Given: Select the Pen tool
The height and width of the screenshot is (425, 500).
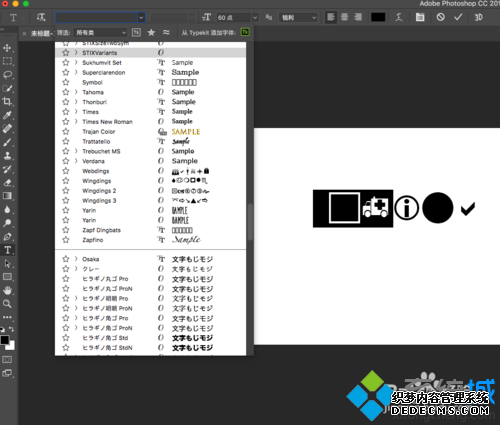Looking at the screenshot, I should point(7,237).
